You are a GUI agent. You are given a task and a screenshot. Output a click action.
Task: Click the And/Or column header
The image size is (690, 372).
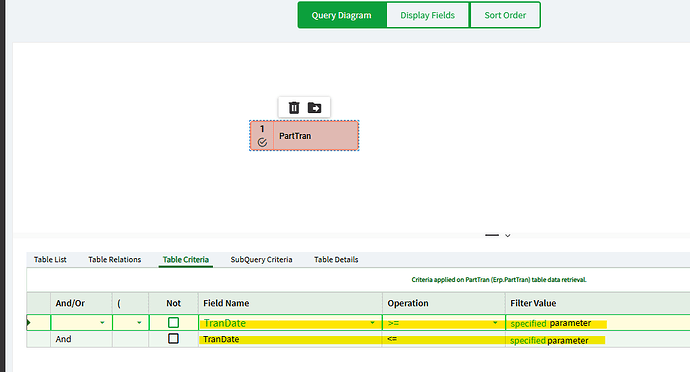coord(81,303)
